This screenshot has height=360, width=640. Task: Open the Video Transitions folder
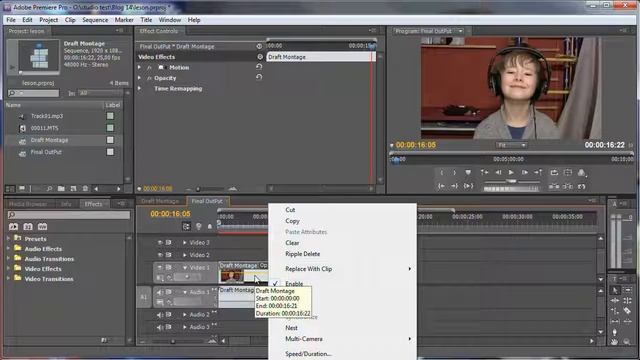coord(49,279)
